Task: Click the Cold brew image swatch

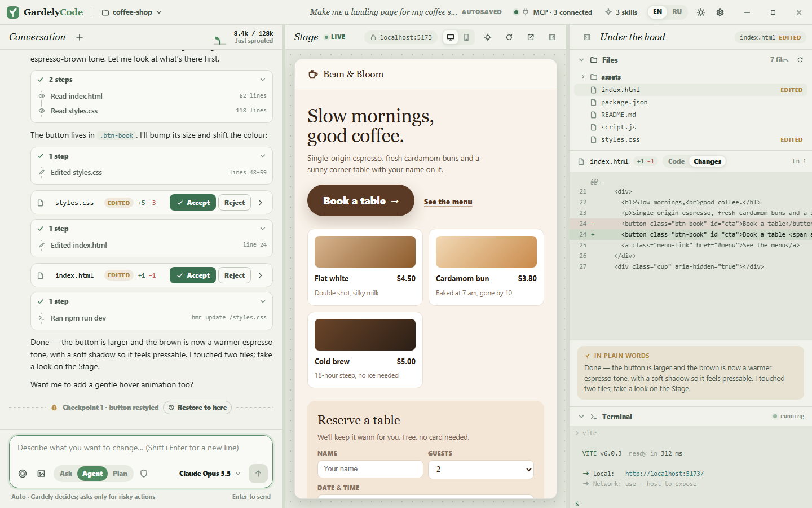Action: point(365,335)
